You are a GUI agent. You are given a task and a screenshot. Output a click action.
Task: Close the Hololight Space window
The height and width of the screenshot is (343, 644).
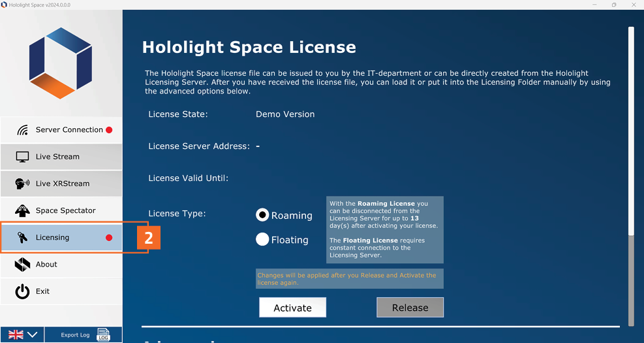pyautogui.click(x=634, y=5)
